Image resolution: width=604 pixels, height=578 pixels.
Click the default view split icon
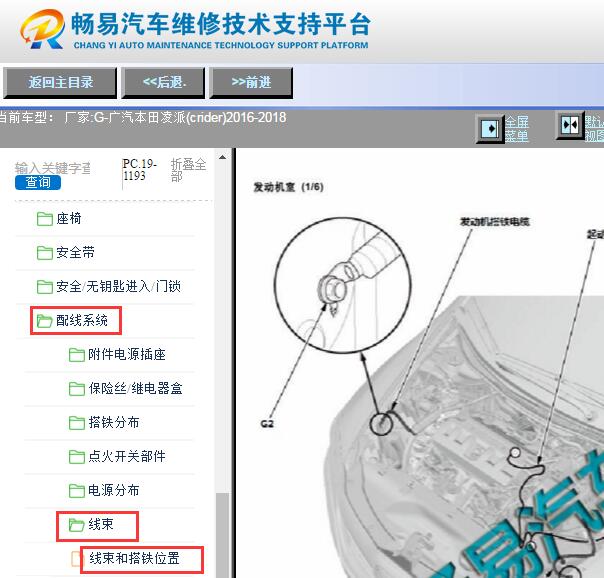570,125
